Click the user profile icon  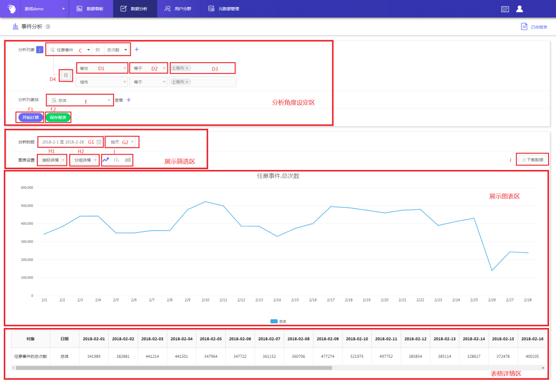coord(520,9)
